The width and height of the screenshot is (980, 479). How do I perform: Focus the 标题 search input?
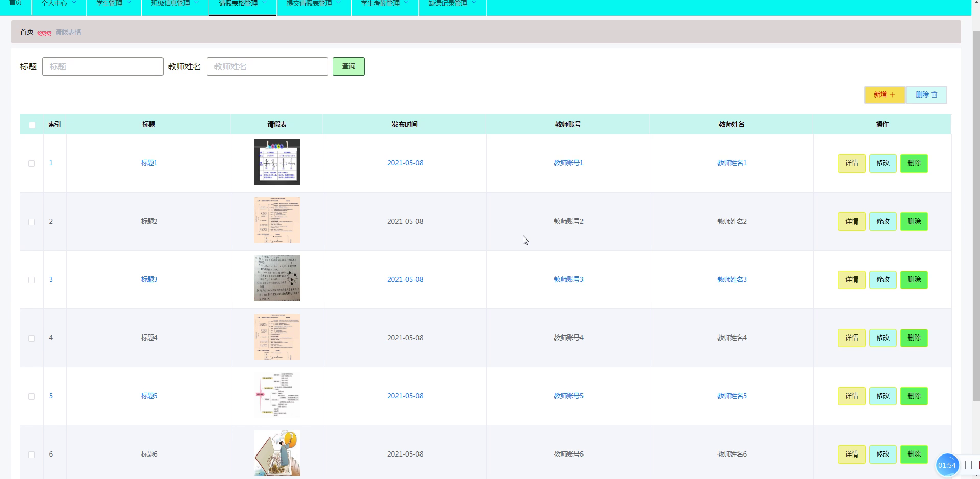(x=103, y=66)
